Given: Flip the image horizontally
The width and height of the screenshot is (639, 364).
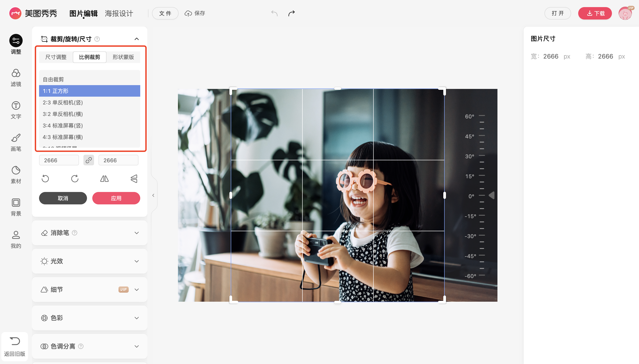Looking at the screenshot, I should click(x=104, y=178).
